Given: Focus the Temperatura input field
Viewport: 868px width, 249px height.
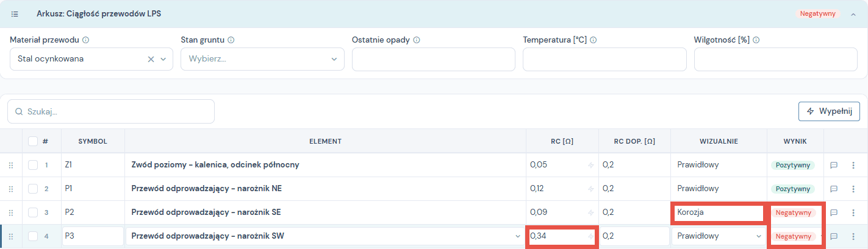Looking at the screenshot, I should coord(604,59).
